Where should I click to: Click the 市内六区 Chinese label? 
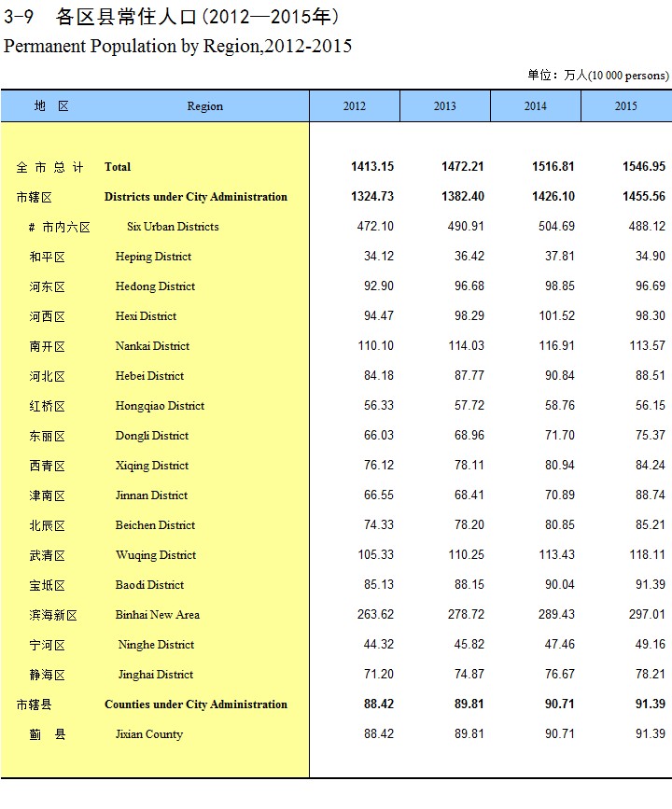[66, 228]
